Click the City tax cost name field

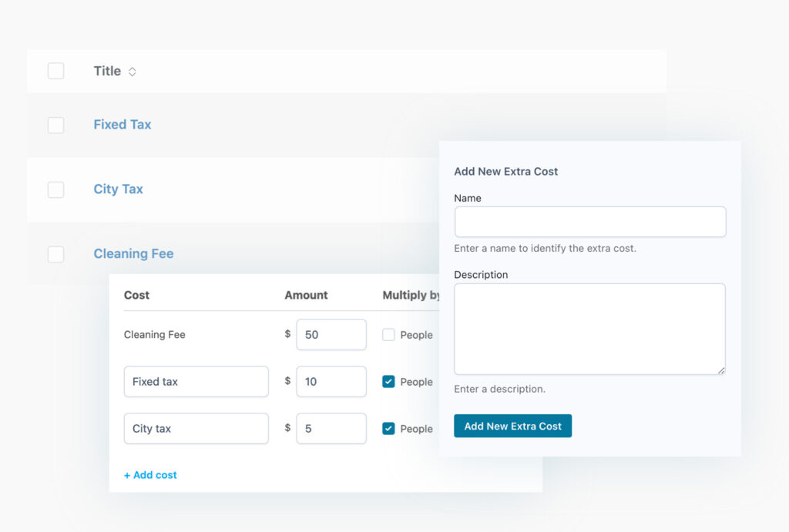[196, 429]
